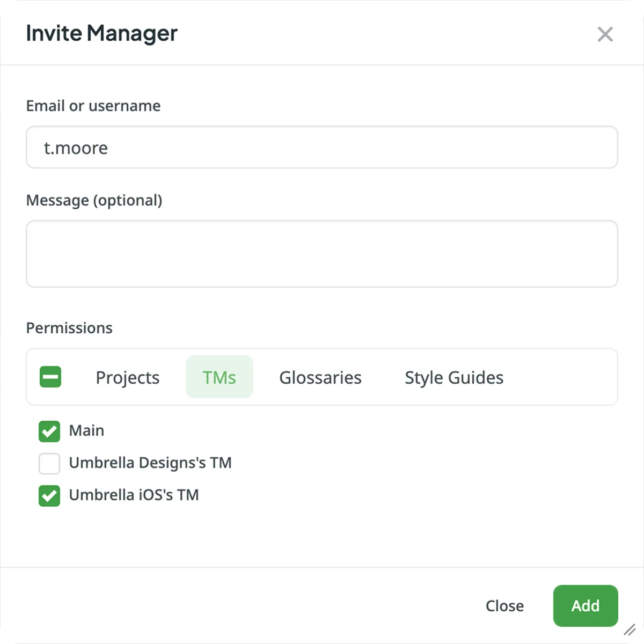Click the empty checkbox icon near Umbrella Designs's TM

(49, 463)
